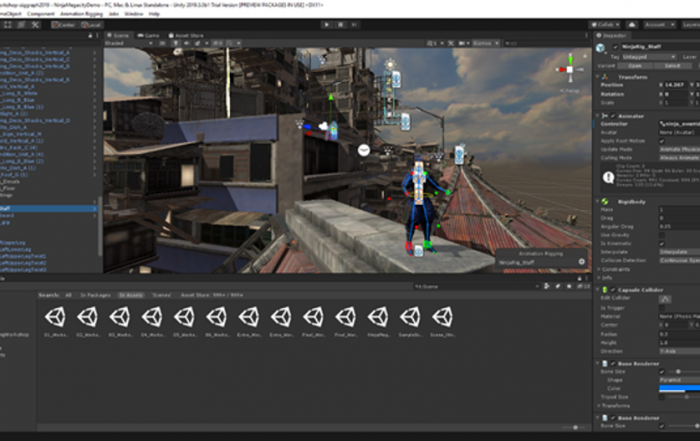Click the Bone Renderer Color swatch

[x=679, y=388]
